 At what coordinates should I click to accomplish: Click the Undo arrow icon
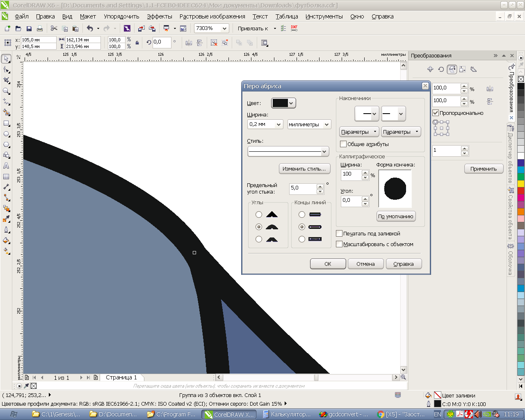(x=90, y=28)
